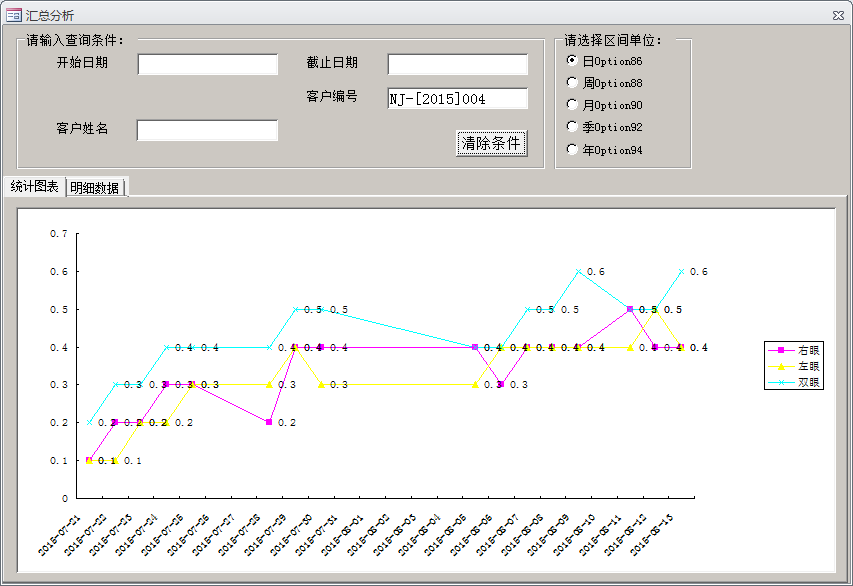Screen dimensions: 853x586
Task: Click the form icon in the title bar
Action: click(14, 15)
